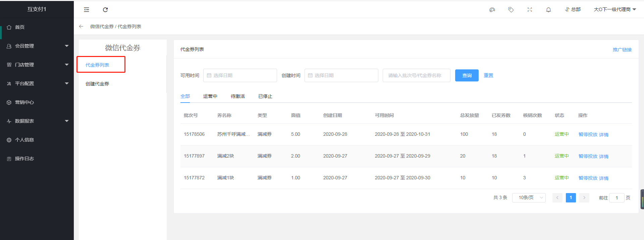This screenshot has height=240, width=644.
Task: Click 暂停投放 for batch 15178506
Action: [588, 134]
